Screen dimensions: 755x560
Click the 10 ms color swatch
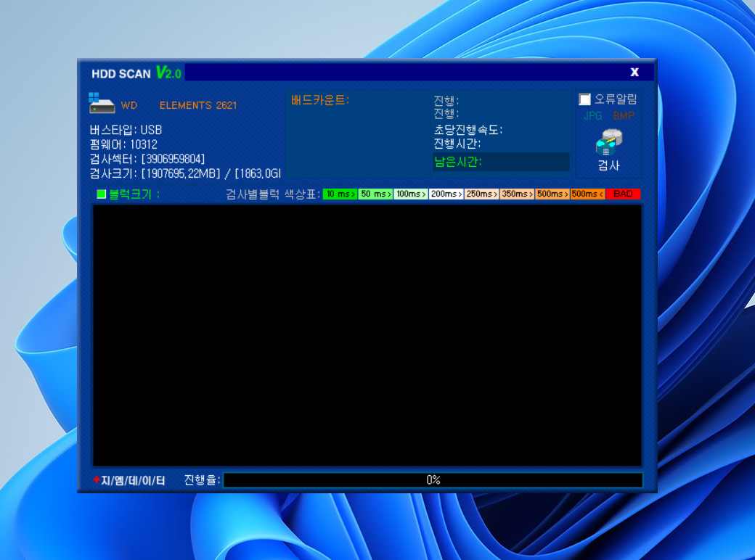click(340, 194)
